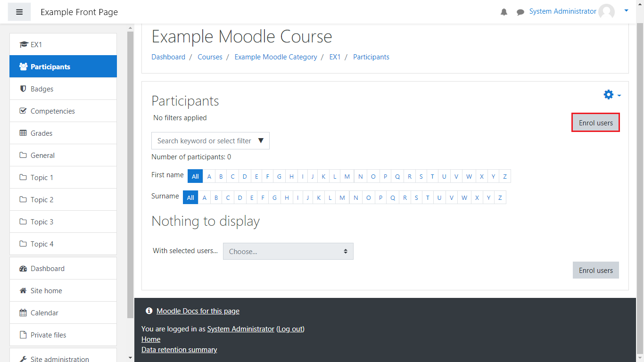Expand the user menu dropdown arrow

pos(626,10)
